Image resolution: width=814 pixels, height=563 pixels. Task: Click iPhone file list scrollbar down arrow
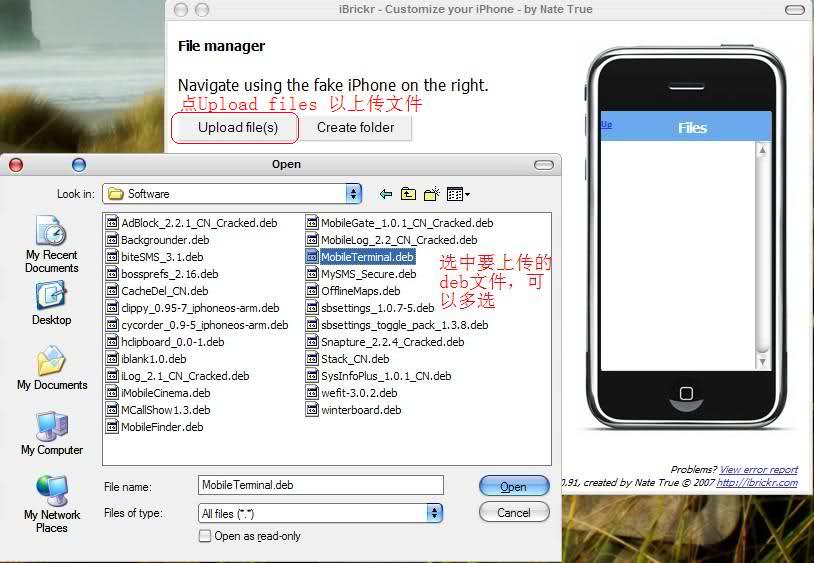762,361
